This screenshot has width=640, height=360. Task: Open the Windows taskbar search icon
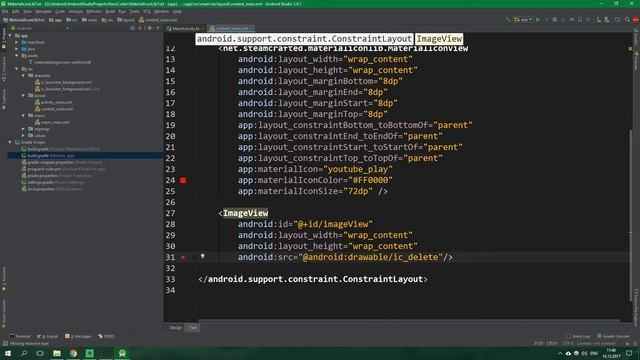pos(24,353)
